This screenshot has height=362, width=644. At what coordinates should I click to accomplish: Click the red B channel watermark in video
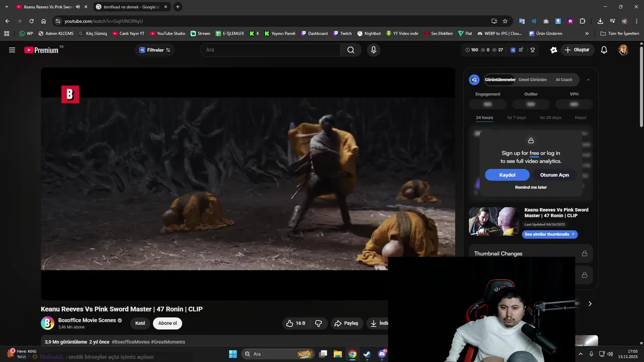click(70, 95)
